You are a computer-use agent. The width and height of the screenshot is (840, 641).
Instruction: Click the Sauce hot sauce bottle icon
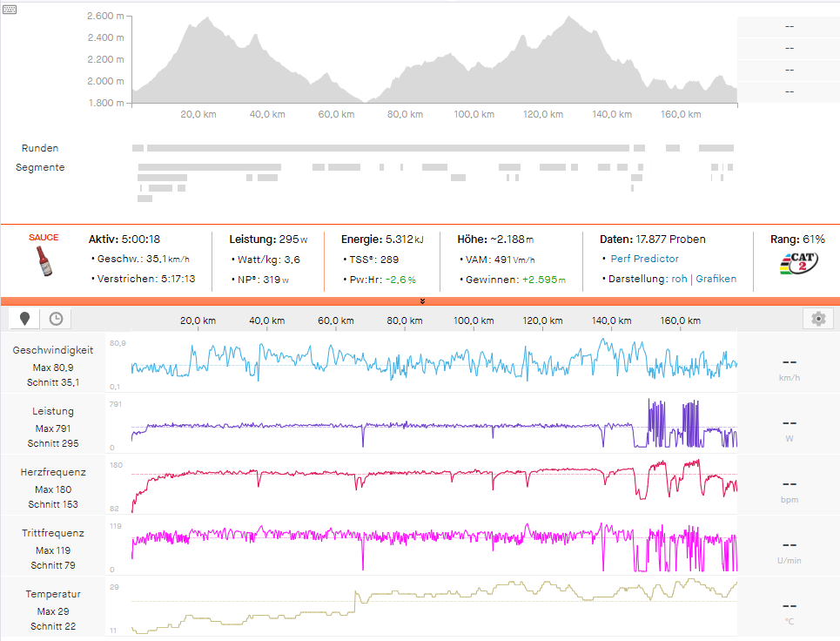click(x=44, y=260)
